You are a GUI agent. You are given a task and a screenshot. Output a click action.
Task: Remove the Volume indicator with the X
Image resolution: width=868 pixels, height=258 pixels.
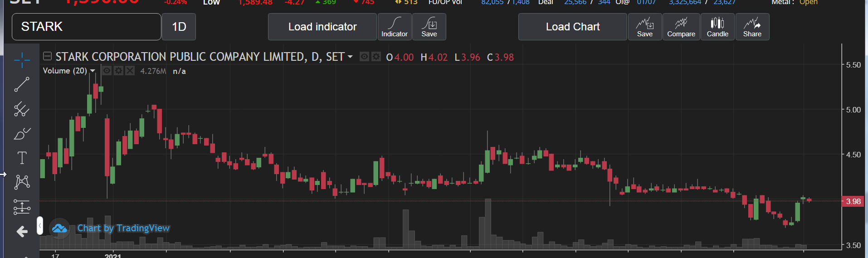tap(130, 71)
